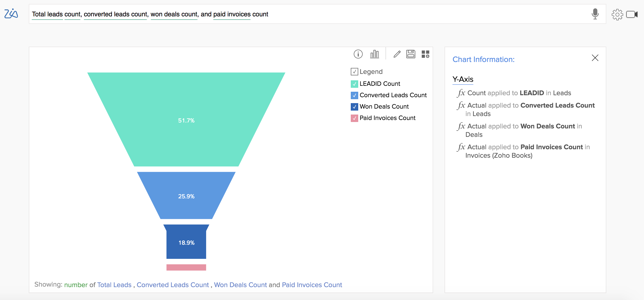Change chart type with bar chart icon
644x300 pixels.
coord(374,54)
